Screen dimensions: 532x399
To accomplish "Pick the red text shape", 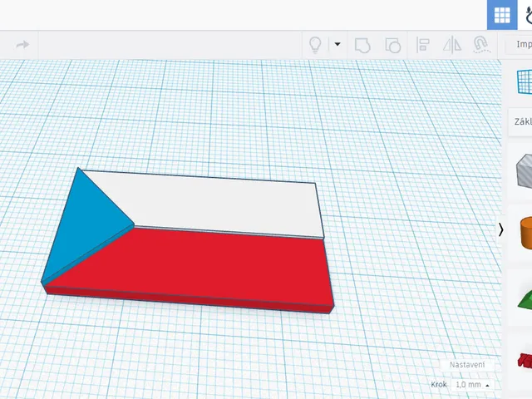I will 525,360.
